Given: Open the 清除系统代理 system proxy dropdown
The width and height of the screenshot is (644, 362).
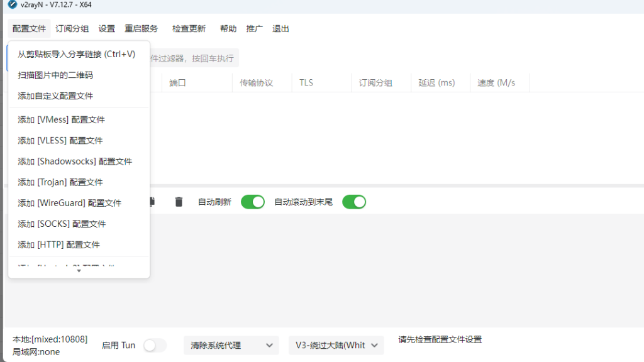Looking at the screenshot, I should click(231, 345).
